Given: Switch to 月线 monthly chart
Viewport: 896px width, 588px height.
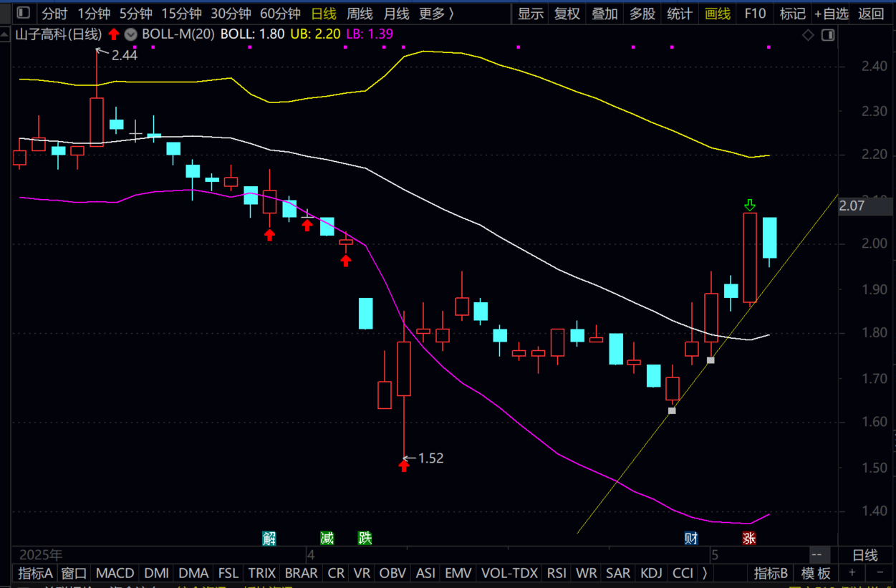Looking at the screenshot, I should pyautogui.click(x=396, y=14).
